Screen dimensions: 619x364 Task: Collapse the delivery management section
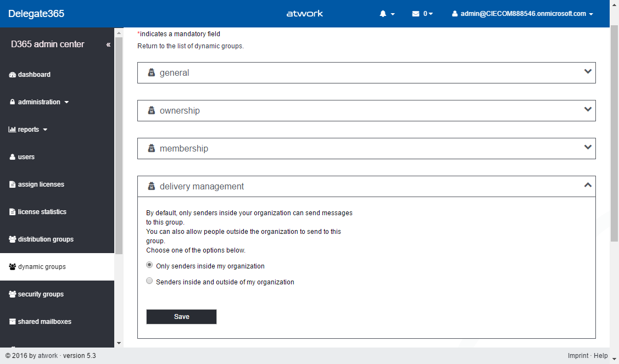588,186
